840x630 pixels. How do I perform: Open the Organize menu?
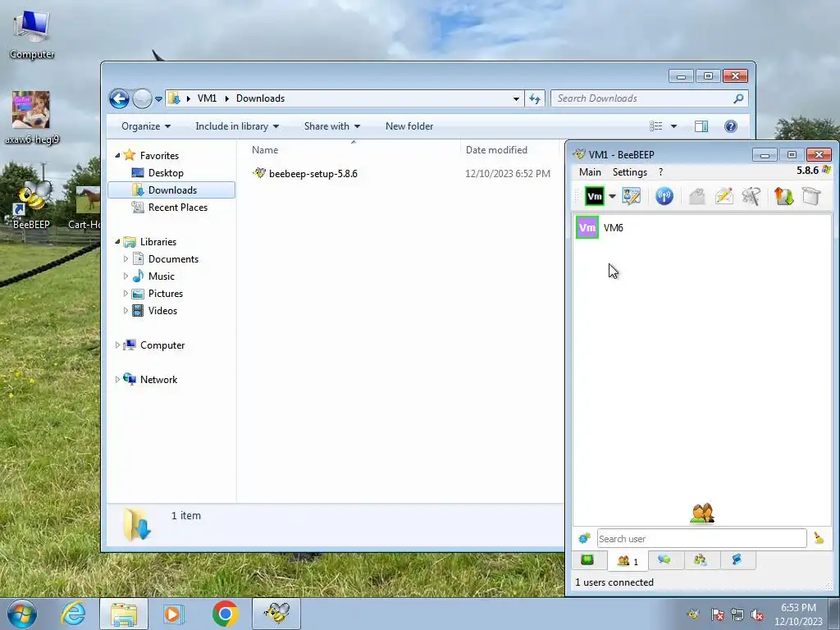point(146,126)
